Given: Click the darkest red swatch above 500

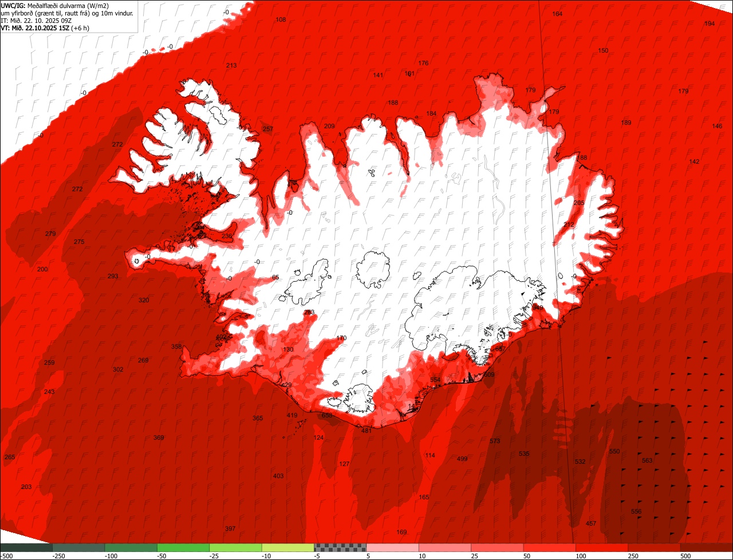Looking at the screenshot, I should tap(707, 547).
